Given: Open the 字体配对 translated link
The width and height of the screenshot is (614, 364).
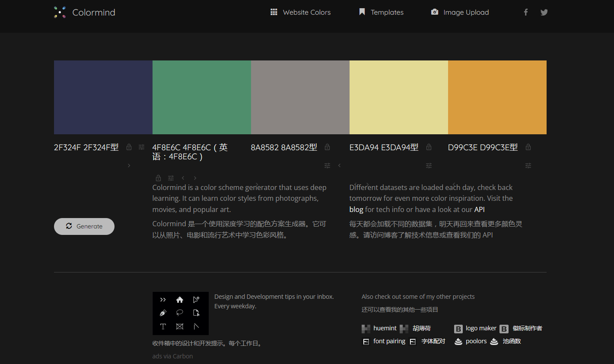Looking at the screenshot, I should pos(427,342).
